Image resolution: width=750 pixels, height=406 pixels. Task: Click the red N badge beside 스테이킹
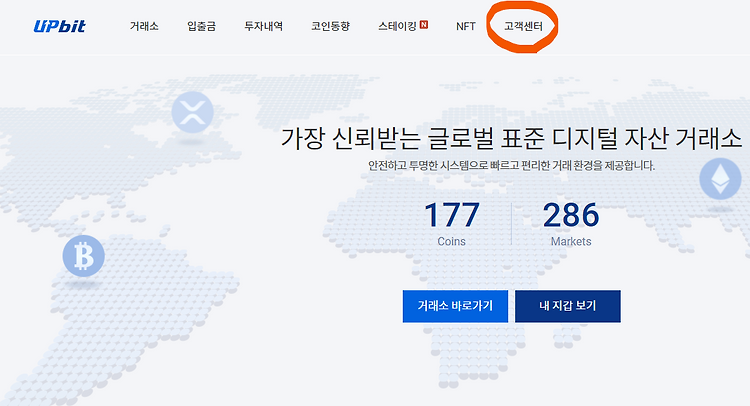click(x=424, y=24)
